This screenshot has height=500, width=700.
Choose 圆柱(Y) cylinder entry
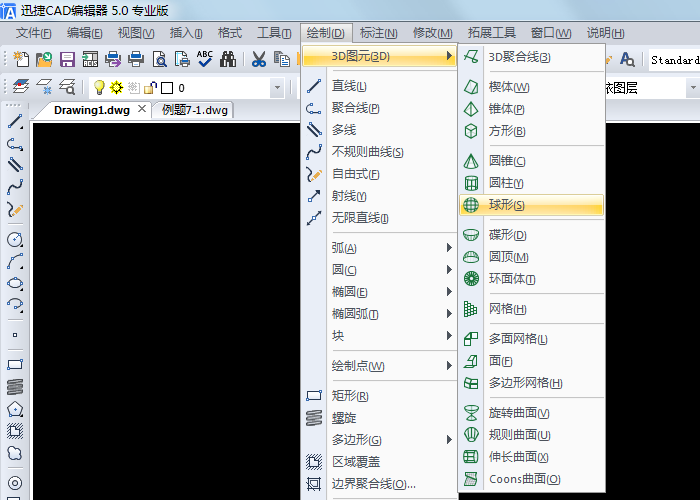[x=531, y=183]
